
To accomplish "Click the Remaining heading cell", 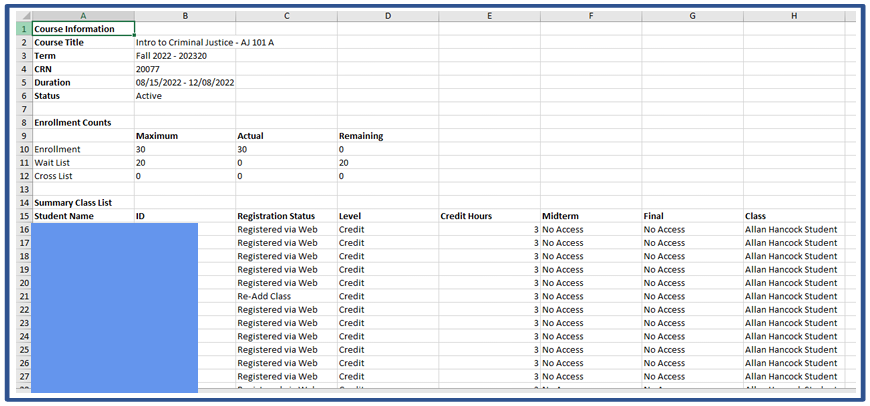I will pyautogui.click(x=361, y=136).
